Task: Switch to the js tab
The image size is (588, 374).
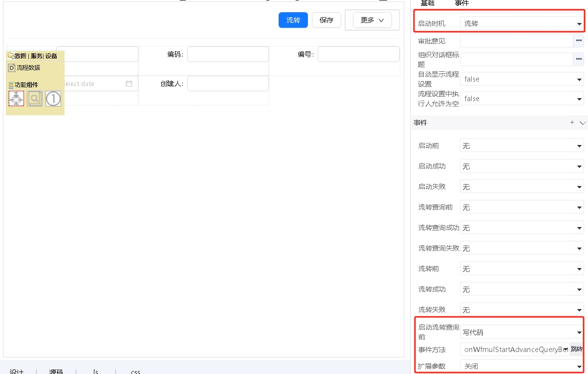Action: click(96, 372)
